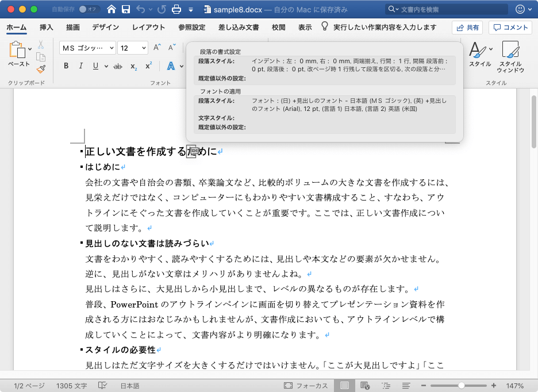
Task: Toggle Subscript formatting
Action: click(133, 66)
